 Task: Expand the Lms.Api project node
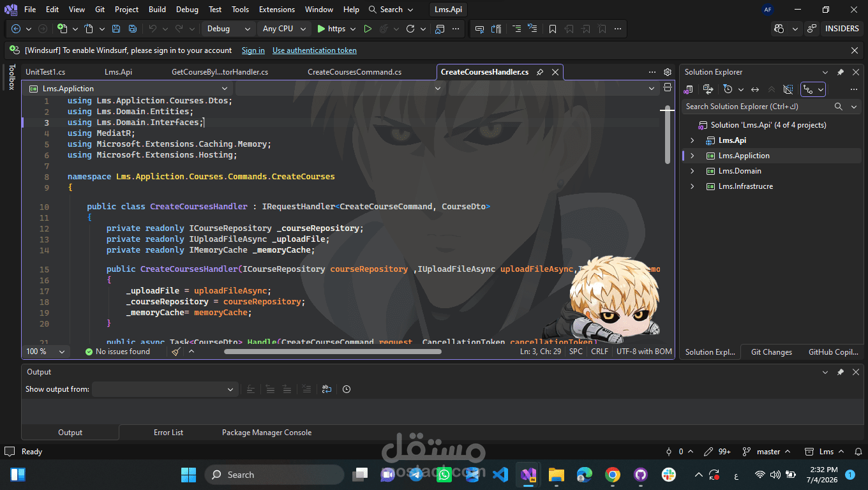(x=692, y=140)
